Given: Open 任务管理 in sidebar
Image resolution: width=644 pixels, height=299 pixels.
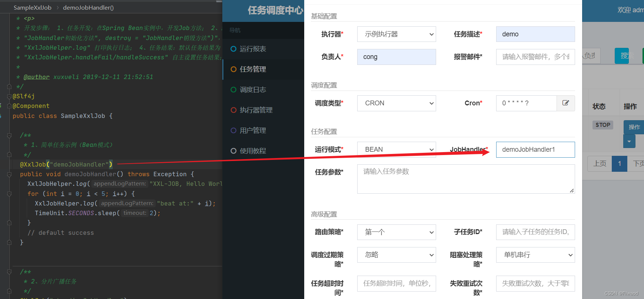Looking at the screenshot, I should pyautogui.click(x=263, y=69).
